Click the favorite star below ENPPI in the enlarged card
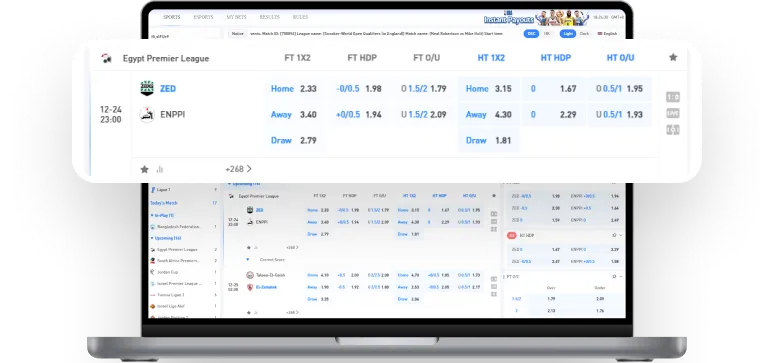The width and height of the screenshot is (774, 363). [x=144, y=169]
